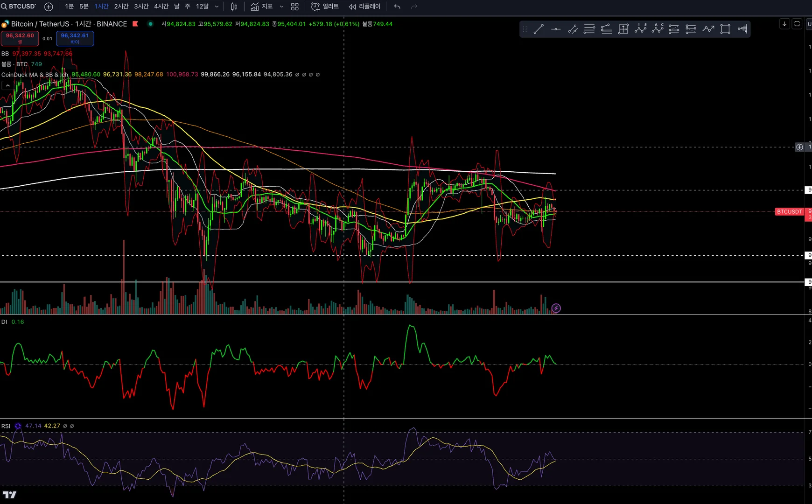Open the indicator favorites dropdown arrow
The width and height of the screenshot is (812, 504).
281,7
